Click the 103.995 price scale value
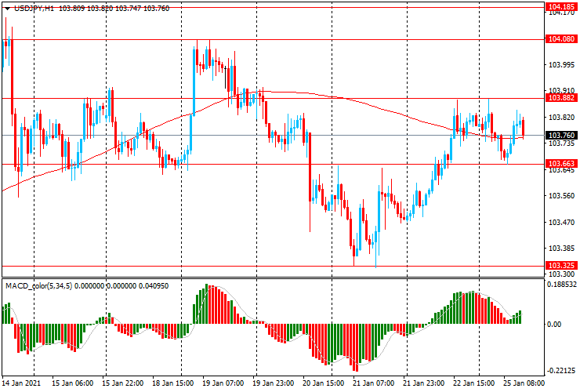This screenshot has height=392, width=580. (561, 65)
